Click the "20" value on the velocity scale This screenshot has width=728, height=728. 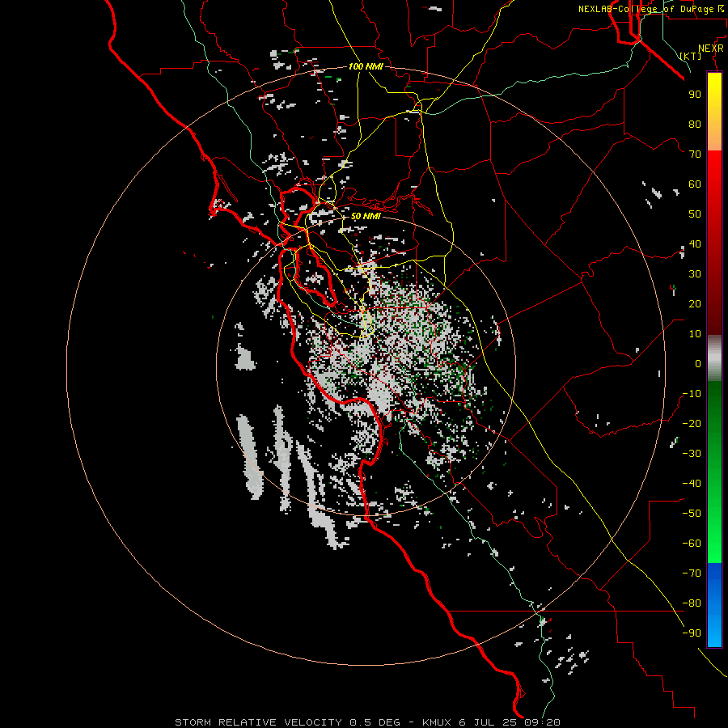[695, 303]
